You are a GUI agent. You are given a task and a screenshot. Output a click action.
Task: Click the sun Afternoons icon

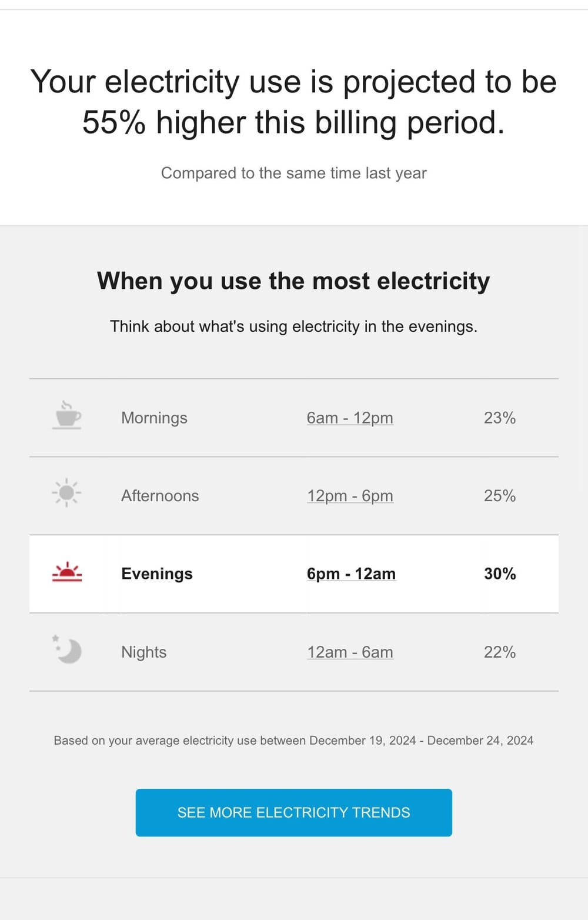pyautogui.click(x=66, y=493)
